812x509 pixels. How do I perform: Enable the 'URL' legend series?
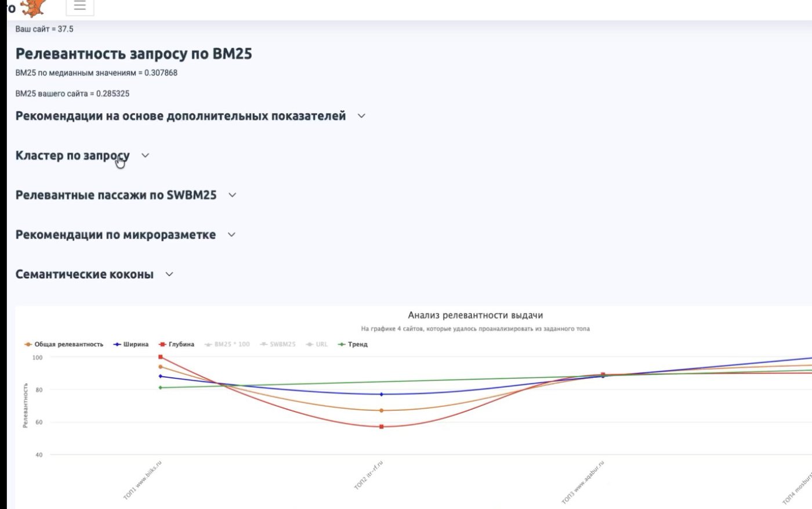(317, 344)
